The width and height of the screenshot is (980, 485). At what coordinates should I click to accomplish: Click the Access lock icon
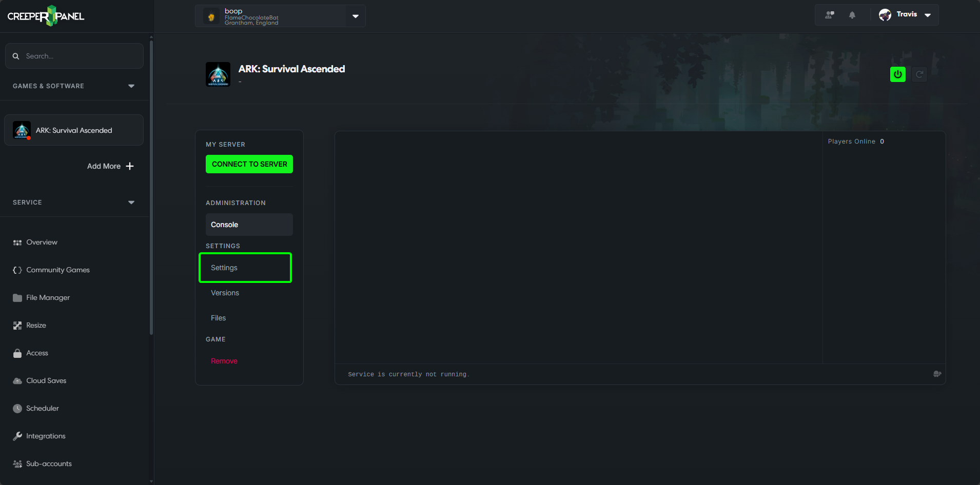pyautogui.click(x=17, y=353)
